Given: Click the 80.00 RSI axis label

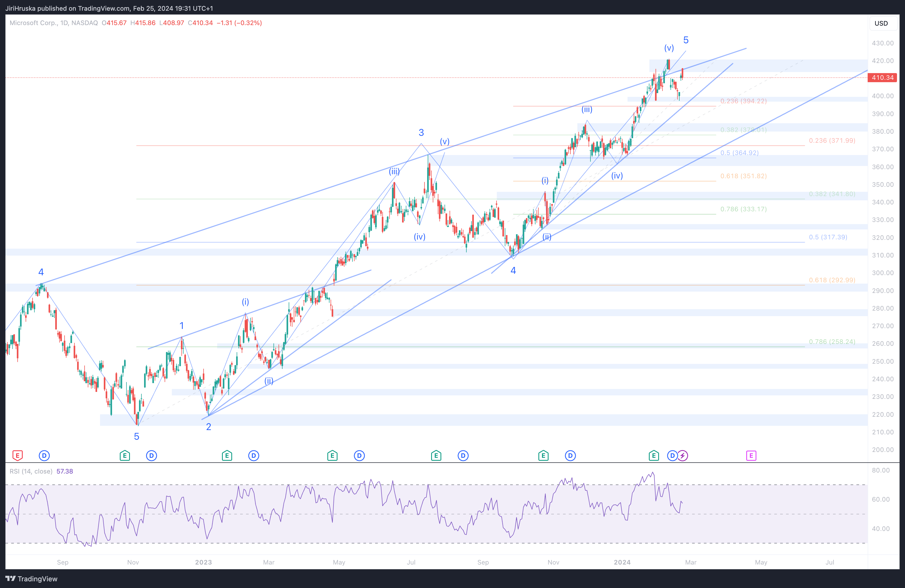Looking at the screenshot, I should (x=881, y=470).
